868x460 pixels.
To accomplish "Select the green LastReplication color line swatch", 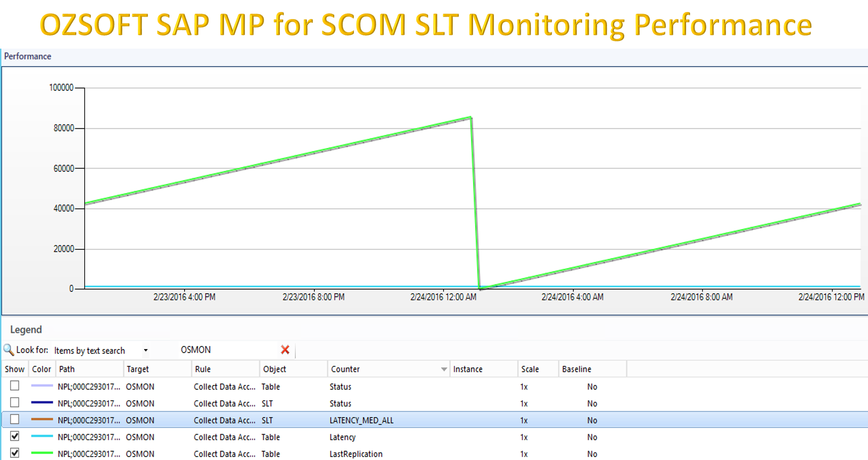I will [x=41, y=453].
